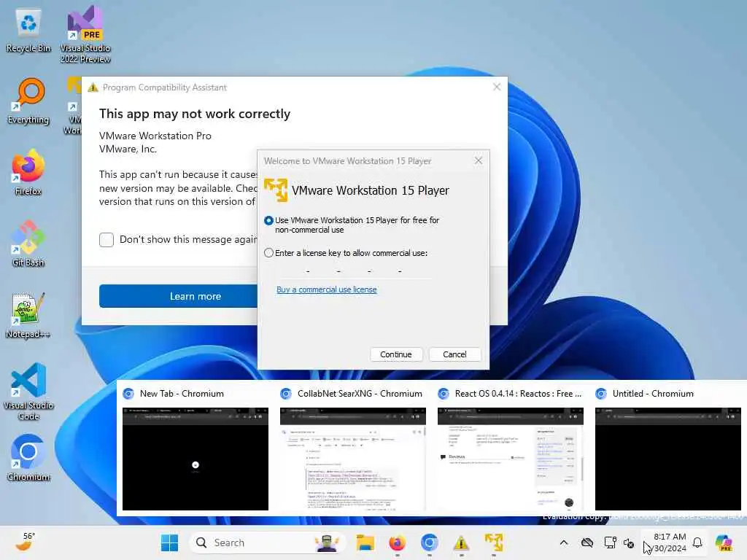Switch to Firefox in the taskbar
747x560 pixels.
398,542
